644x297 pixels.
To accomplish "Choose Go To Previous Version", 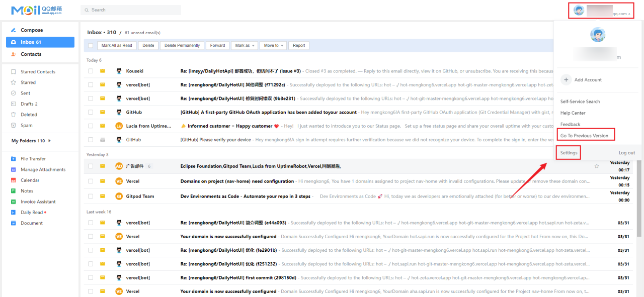I will click(584, 136).
